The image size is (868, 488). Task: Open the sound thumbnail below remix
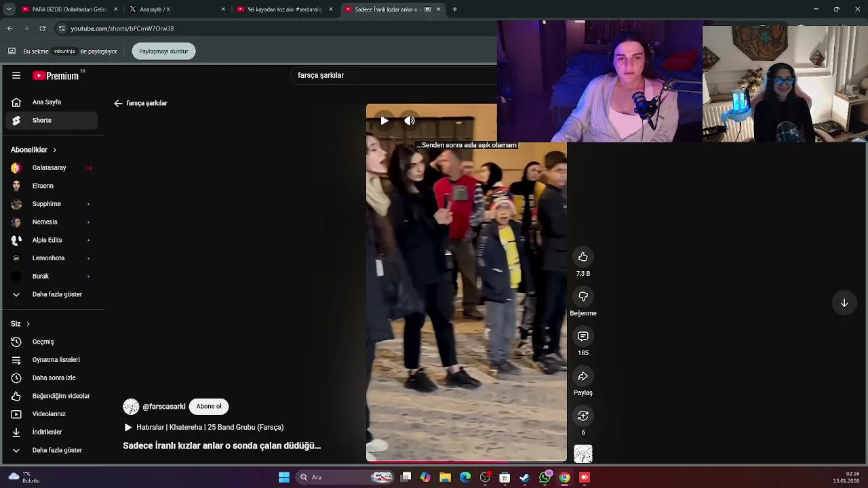[x=583, y=453]
